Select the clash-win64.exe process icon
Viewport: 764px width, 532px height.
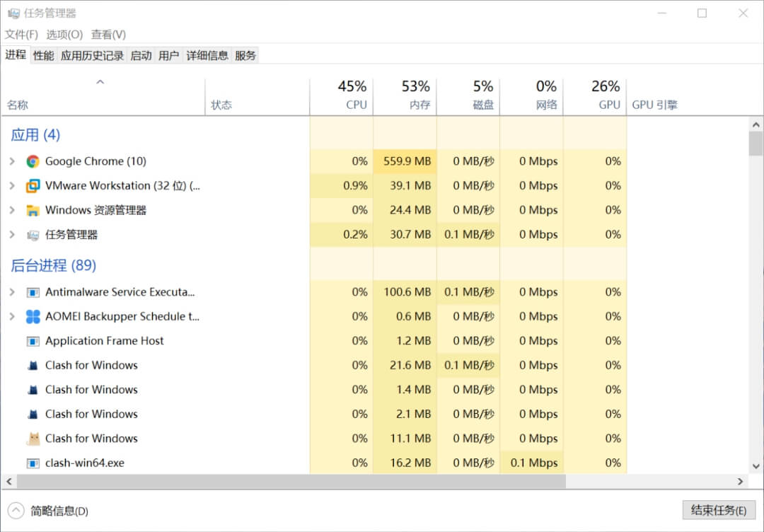[x=33, y=463]
